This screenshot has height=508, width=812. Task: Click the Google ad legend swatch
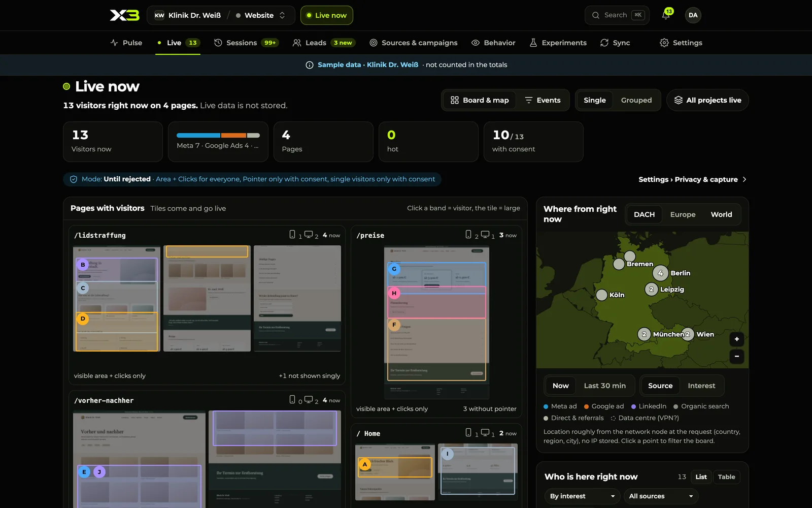tap(587, 406)
